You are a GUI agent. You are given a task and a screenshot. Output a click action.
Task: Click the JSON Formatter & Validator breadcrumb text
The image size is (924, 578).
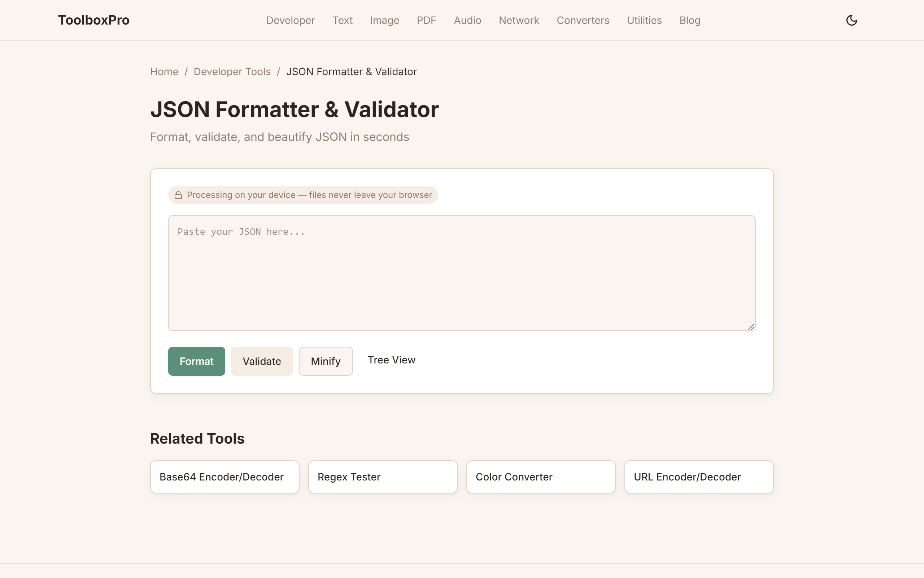pyautogui.click(x=351, y=72)
